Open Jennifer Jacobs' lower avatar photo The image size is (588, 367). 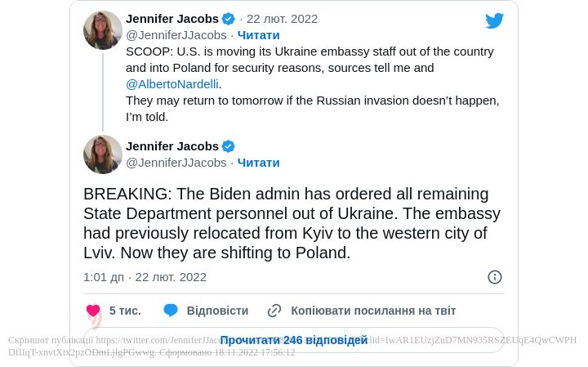[x=103, y=154]
